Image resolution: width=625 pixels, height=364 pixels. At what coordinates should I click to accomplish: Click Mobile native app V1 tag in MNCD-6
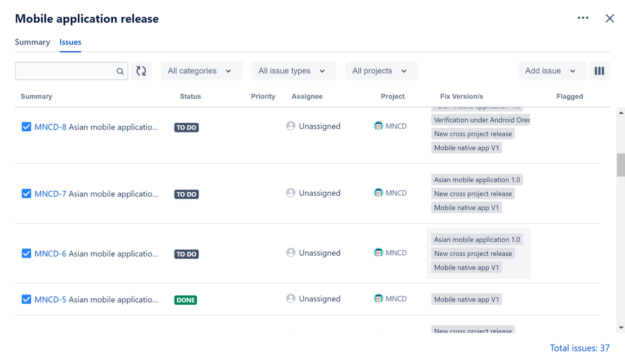pyautogui.click(x=466, y=268)
